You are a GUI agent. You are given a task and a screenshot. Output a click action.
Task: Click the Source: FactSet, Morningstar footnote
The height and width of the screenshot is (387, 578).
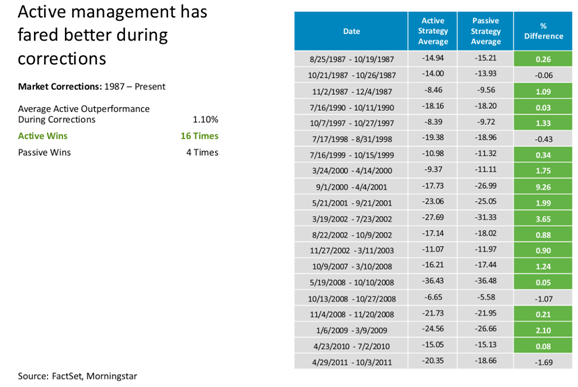coord(77,376)
